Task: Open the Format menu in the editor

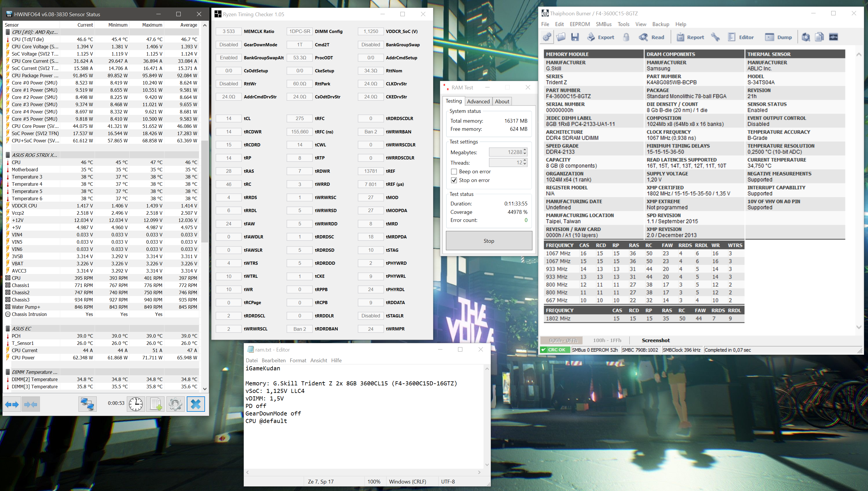Action: tap(298, 361)
